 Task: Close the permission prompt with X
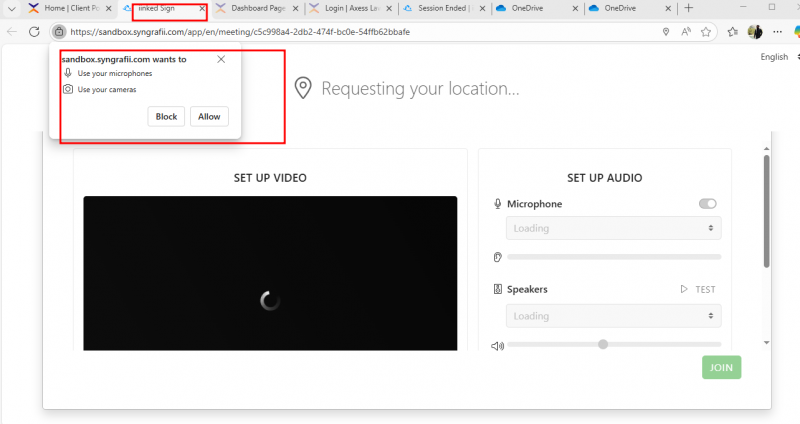tap(221, 59)
